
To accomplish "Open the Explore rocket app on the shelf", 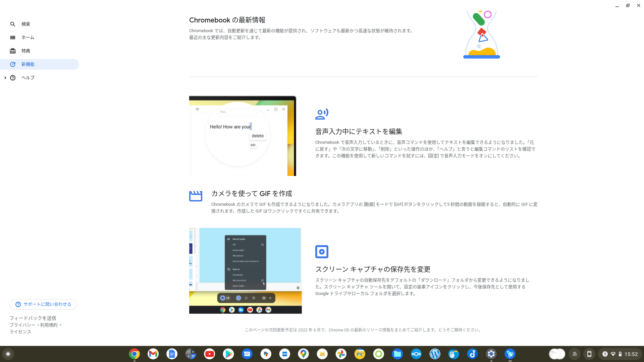I will click(x=510, y=354).
